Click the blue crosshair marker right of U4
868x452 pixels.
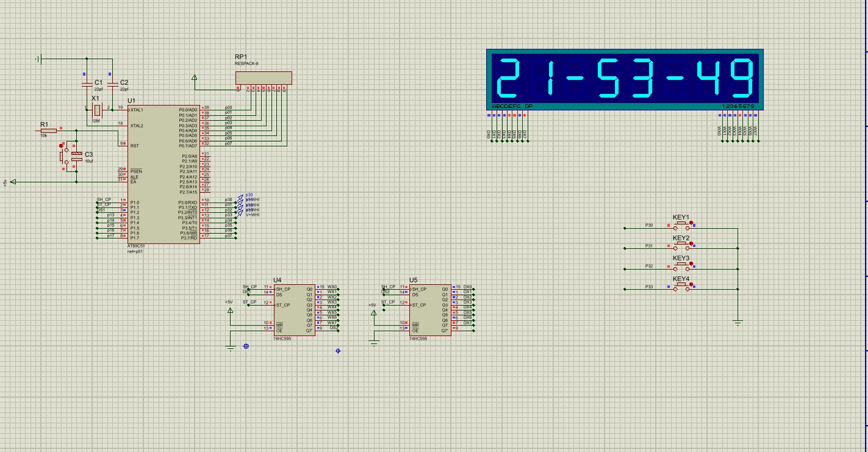click(x=338, y=351)
